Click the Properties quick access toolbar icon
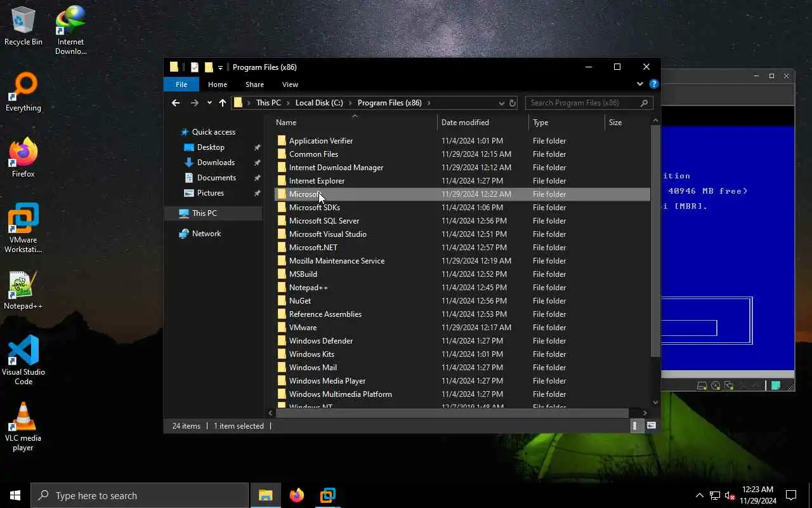 [195, 67]
